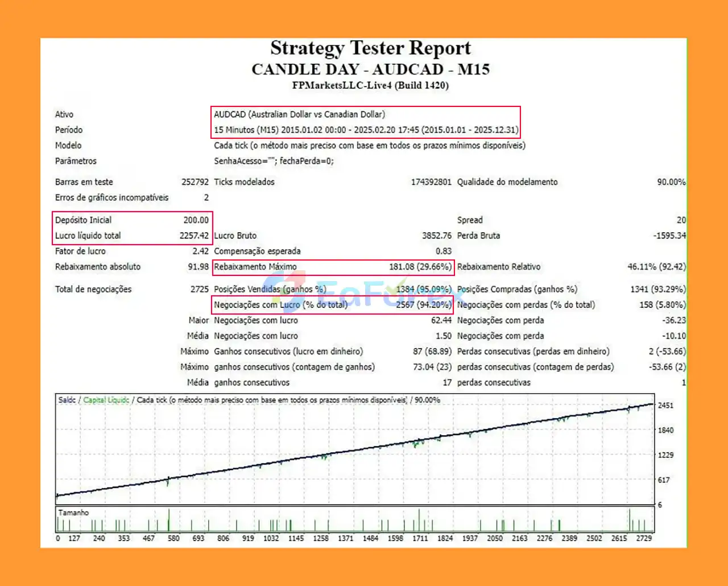Click the FPMarketsLLC-Live4 build text
Viewport: 728px width, 586px height.
pos(370,85)
